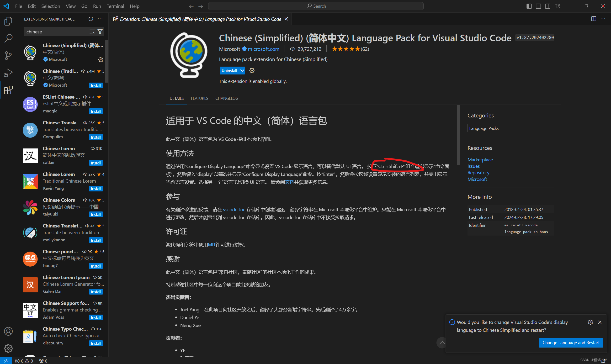Open notifications bell in status bar
Viewport: 611px width, 364px height.
click(x=603, y=361)
